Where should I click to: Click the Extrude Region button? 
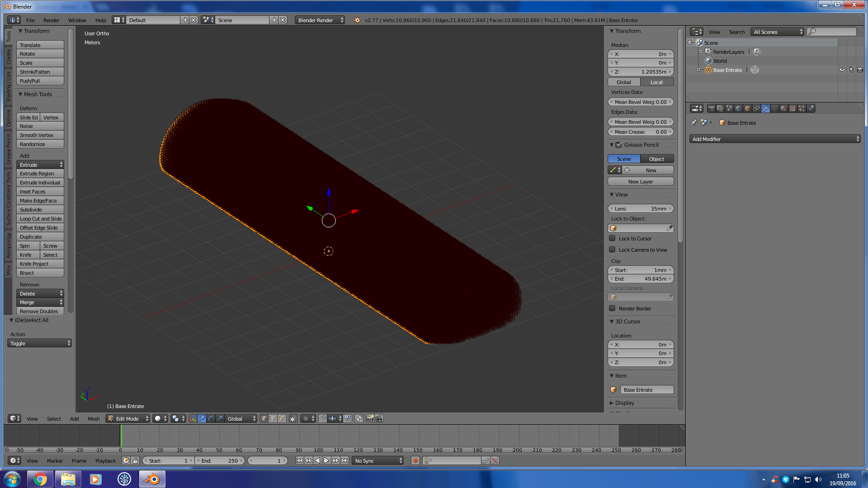point(40,174)
